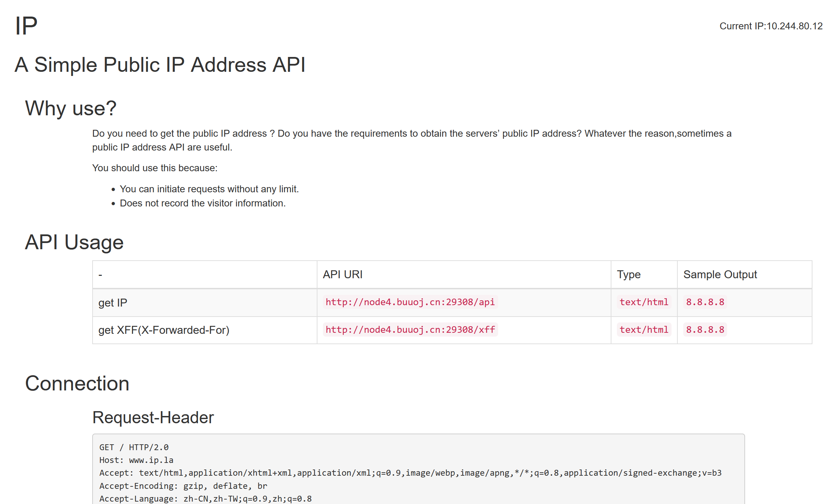Click the 'A Simple Public IP Address API' heading

160,65
